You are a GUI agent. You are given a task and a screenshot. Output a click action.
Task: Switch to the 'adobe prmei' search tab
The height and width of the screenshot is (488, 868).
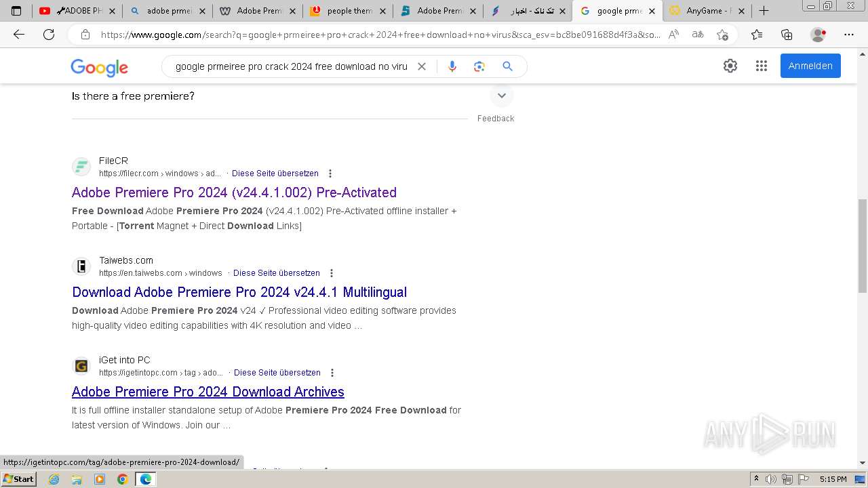click(167, 11)
